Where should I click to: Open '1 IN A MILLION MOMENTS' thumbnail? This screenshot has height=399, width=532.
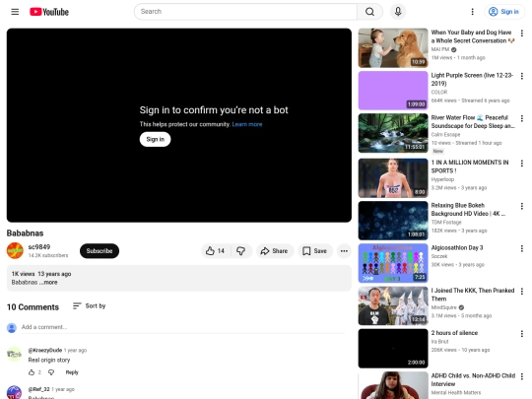click(393, 177)
